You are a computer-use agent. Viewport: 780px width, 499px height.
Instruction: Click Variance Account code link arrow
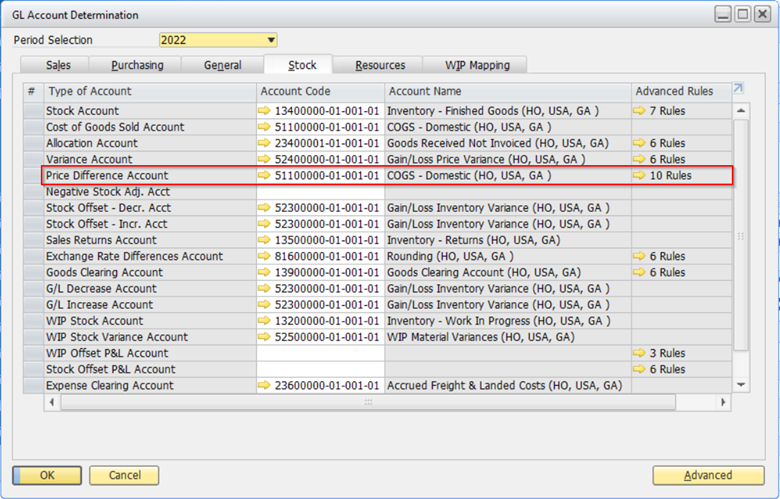click(x=264, y=159)
